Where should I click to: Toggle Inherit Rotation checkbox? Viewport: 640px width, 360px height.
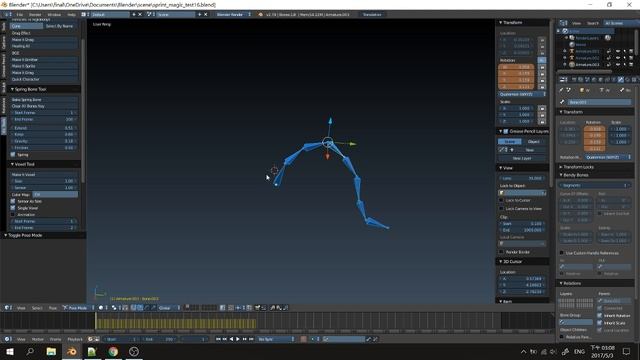600,316
